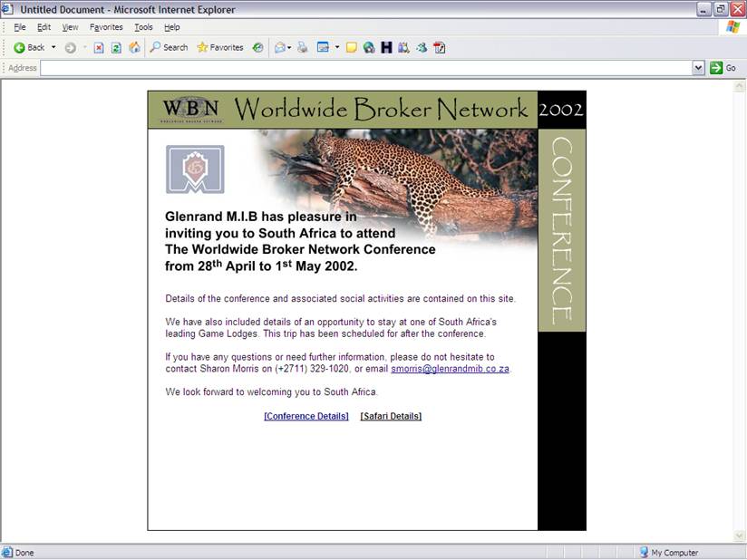Image resolution: width=747 pixels, height=560 pixels.
Task: Go to the Home page icon
Action: point(134,47)
